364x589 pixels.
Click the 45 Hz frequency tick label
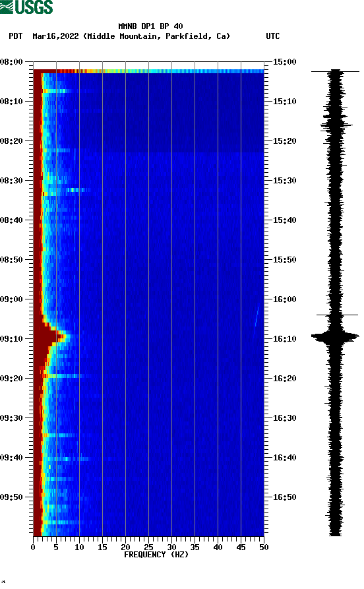point(241,547)
